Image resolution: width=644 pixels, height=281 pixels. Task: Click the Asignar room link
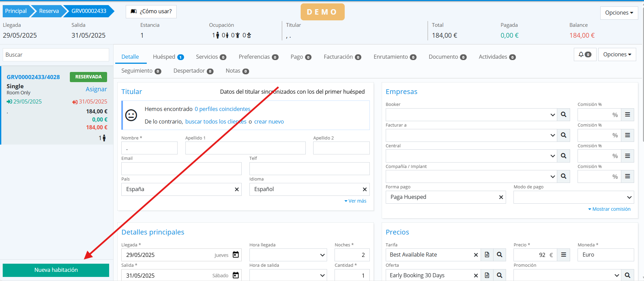click(x=96, y=89)
